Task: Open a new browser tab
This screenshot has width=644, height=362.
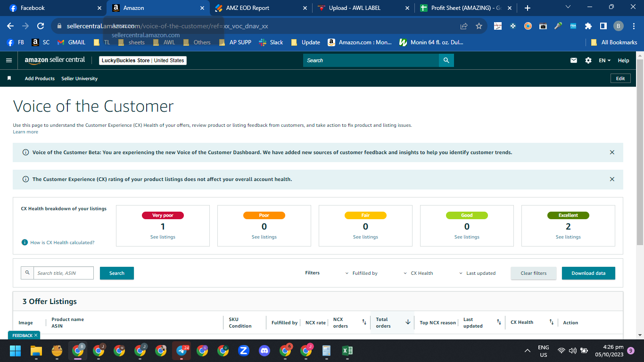Action: tap(528, 8)
